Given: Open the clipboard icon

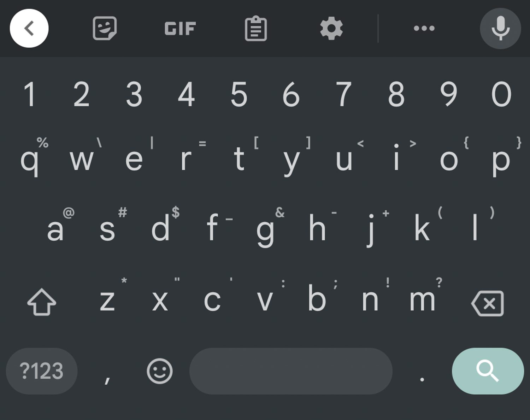Looking at the screenshot, I should 256,28.
